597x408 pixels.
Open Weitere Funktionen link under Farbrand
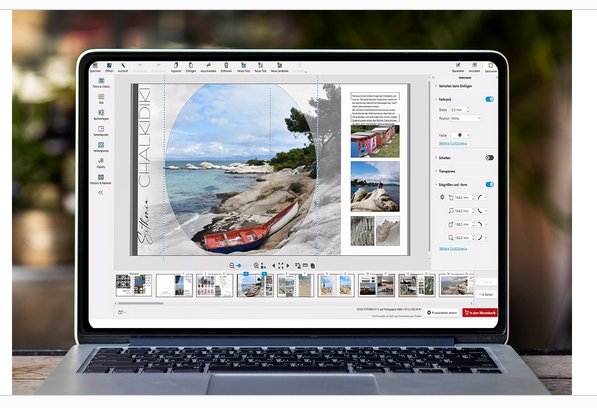tap(453, 143)
